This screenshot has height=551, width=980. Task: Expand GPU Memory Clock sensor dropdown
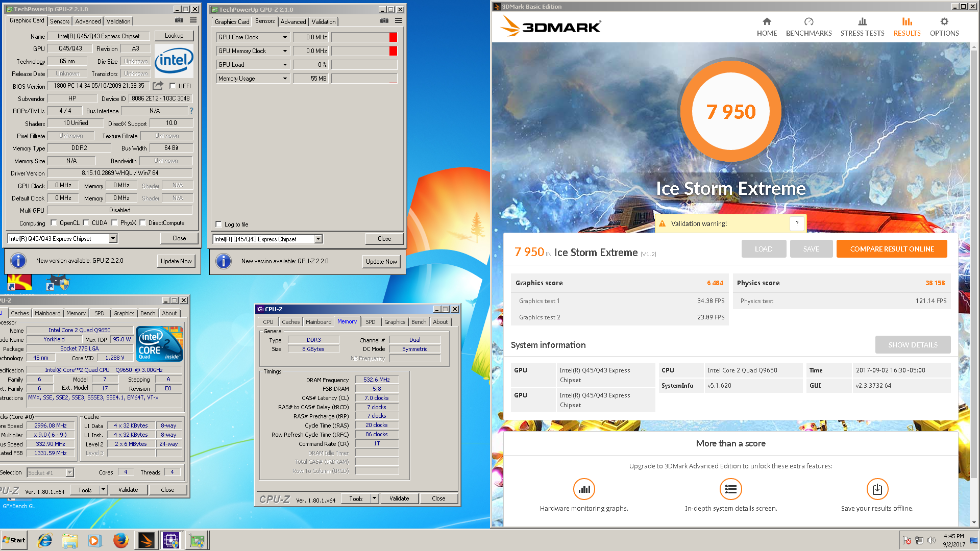tap(285, 51)
